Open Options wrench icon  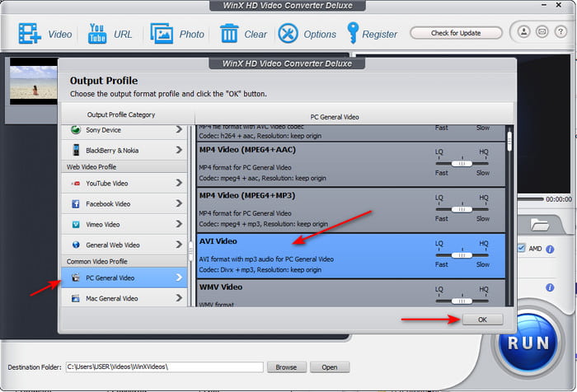coord(288,34)
